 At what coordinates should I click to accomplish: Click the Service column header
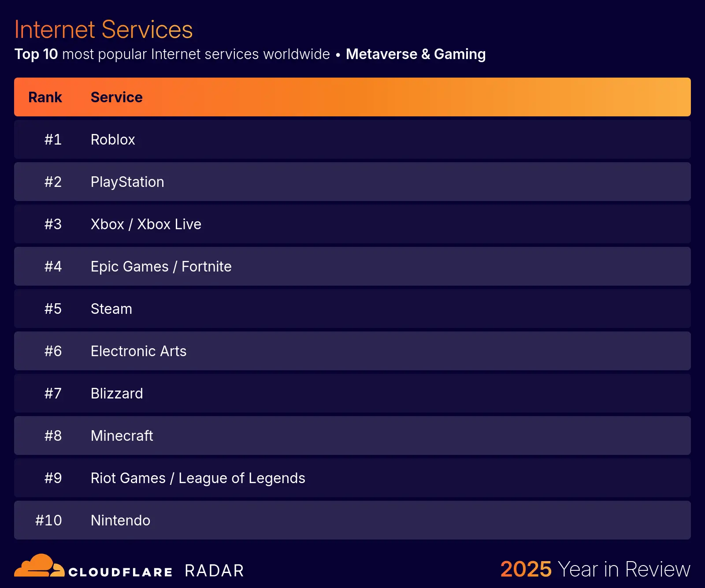[116, 97]
